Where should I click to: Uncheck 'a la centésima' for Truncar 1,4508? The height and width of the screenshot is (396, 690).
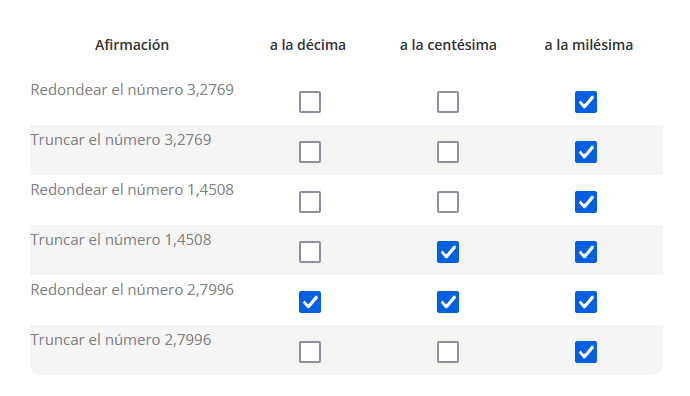448,252
